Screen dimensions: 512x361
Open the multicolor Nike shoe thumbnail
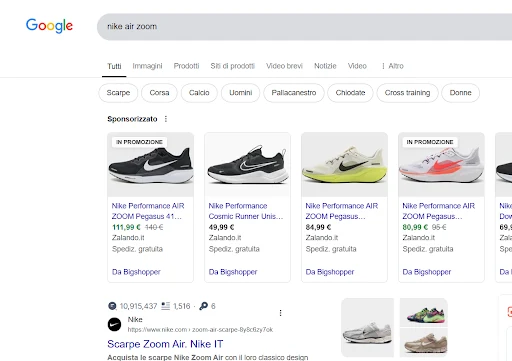[x=424, y=312]
